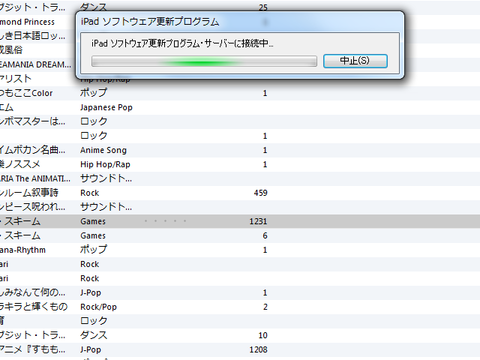The height and width of the screenshot is (360, 480).
Task: Click the play count 2
Action: tap(265, 307)
